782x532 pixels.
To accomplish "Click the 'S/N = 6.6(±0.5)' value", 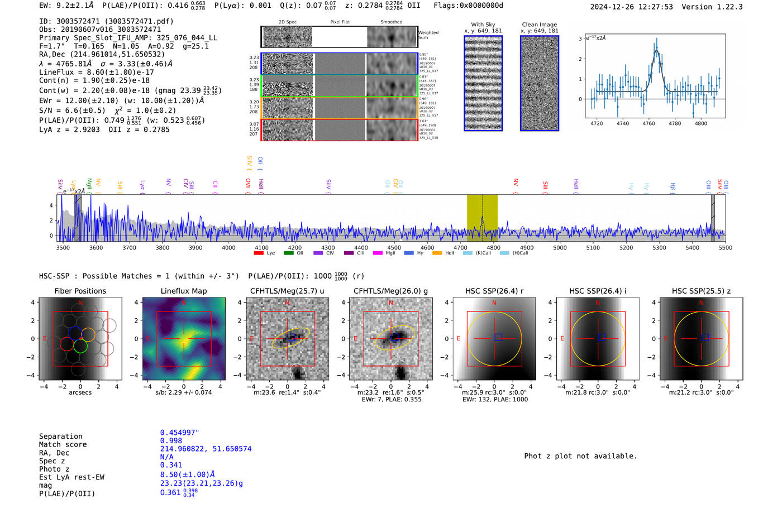I will 72,111.
